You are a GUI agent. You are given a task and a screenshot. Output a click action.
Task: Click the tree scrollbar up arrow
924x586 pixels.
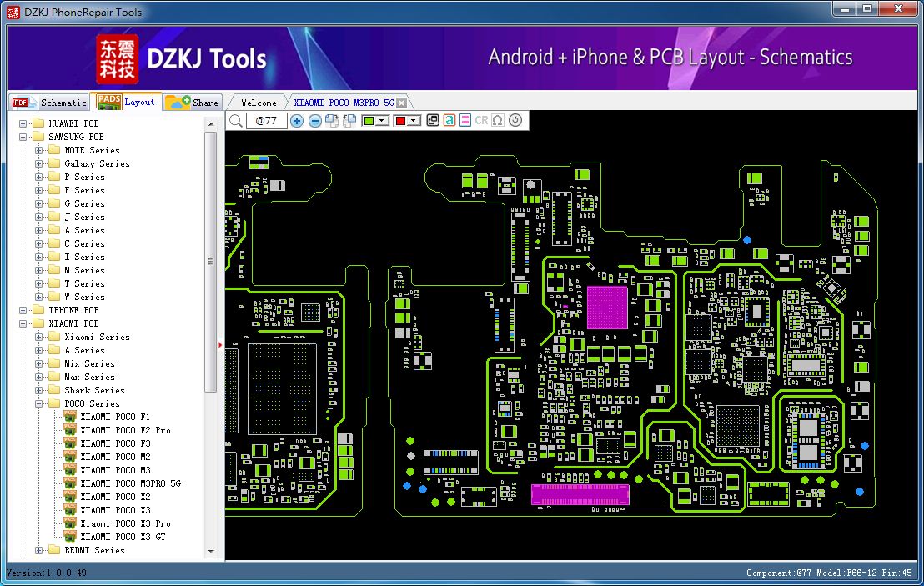(211, 124)
